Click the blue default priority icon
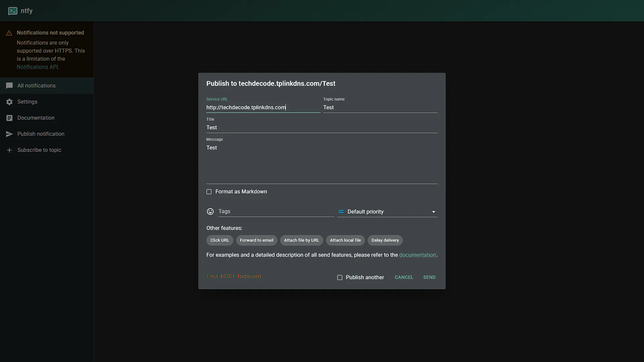 point(341,212)
